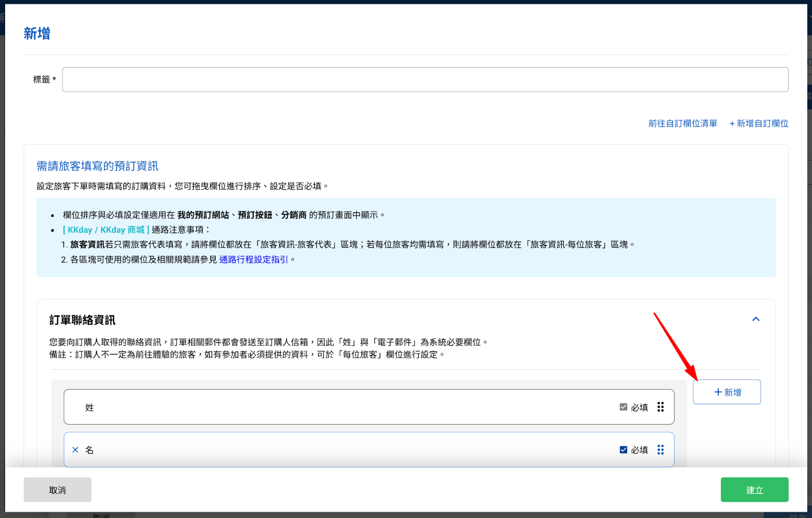Image resolution: width=812 pixels, height=518 pixels.
Task: Toggle the 必填 checkbox in 姓 row
Action: coord(623,407)
